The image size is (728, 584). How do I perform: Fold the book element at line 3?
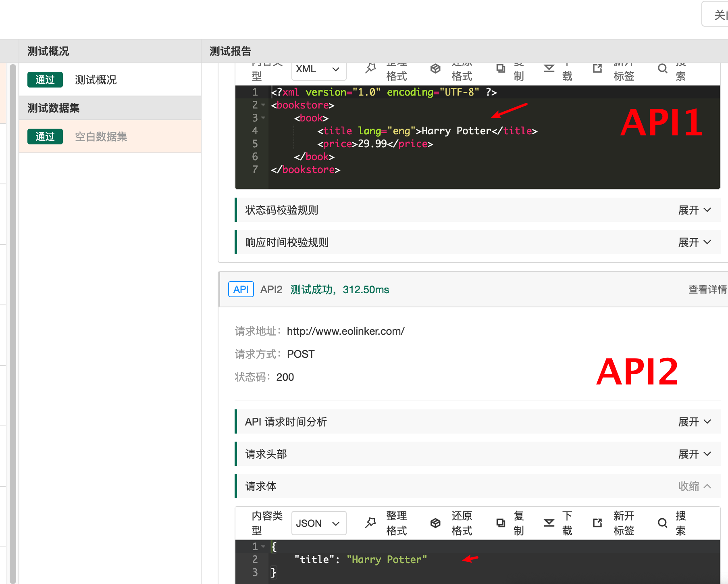coord(263,118)
